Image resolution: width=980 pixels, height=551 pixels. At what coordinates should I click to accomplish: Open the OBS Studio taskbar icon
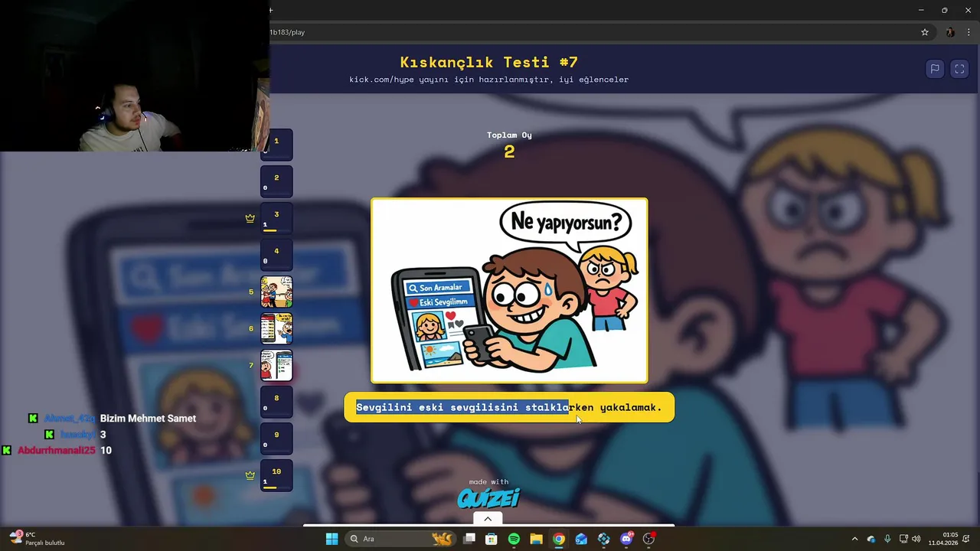648,539
